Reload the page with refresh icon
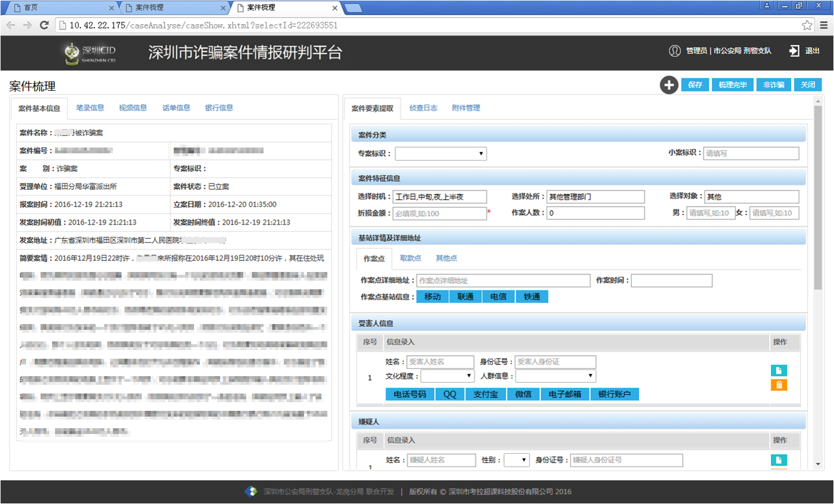This screenshot has width=834, height=504. (44, 25)
